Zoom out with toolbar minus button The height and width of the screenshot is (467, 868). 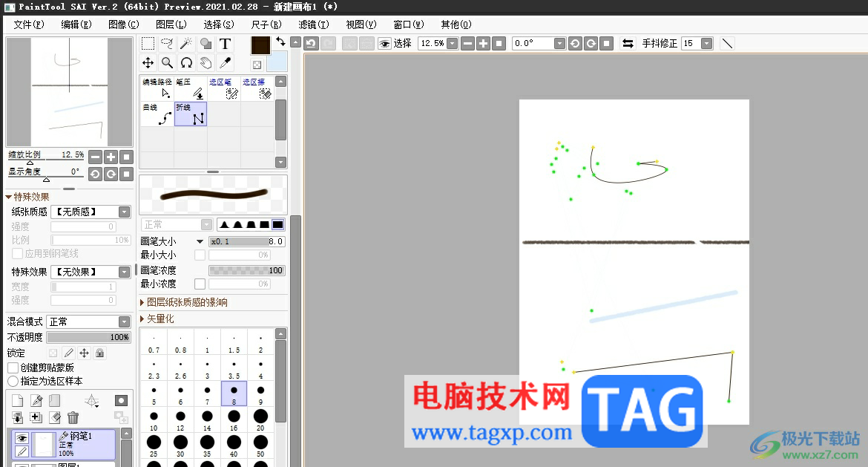(468, 43)
